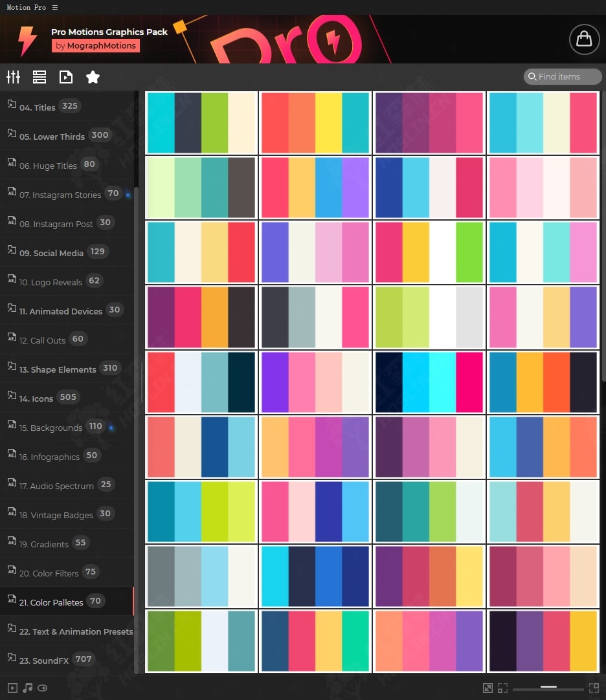The image size is (606, 700).
Task: Click the AE icon beside 19. Gradients
Action: [12, 541]
